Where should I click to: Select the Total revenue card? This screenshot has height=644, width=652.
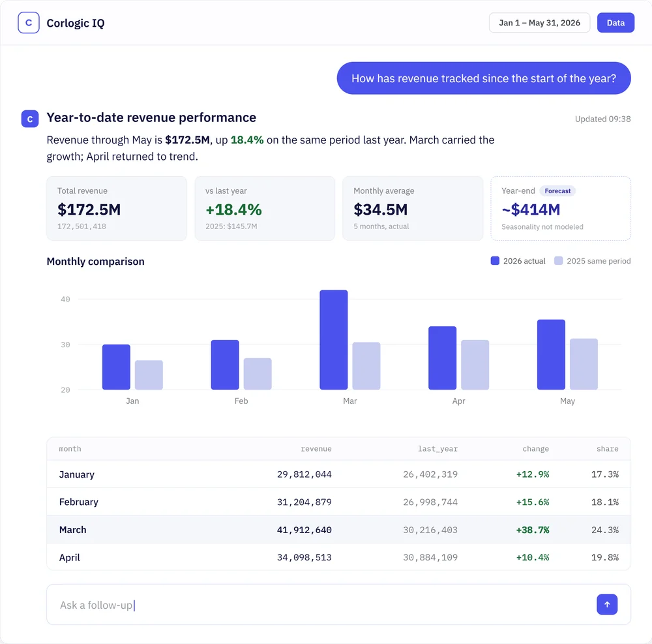(x=117, y=208)
